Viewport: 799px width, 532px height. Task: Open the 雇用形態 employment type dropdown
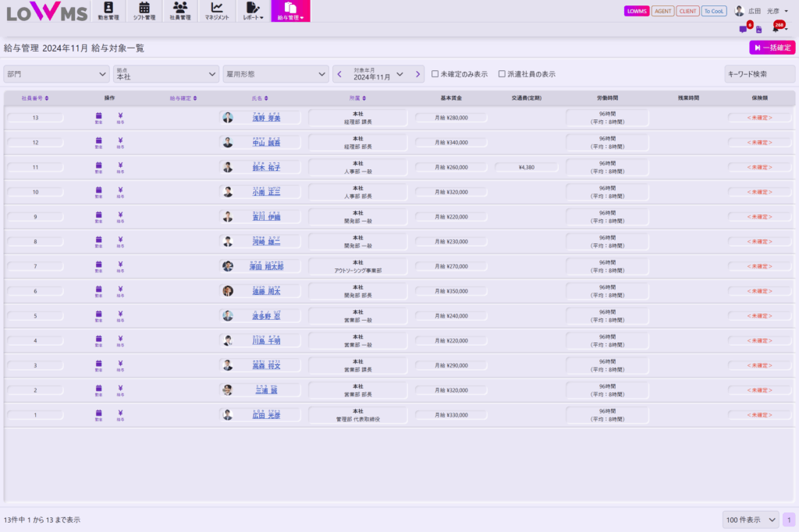tap(275, 74)
